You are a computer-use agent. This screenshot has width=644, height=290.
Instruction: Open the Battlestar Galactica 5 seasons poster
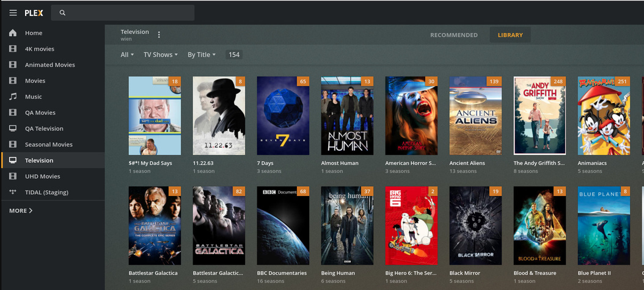click(219, 226)
